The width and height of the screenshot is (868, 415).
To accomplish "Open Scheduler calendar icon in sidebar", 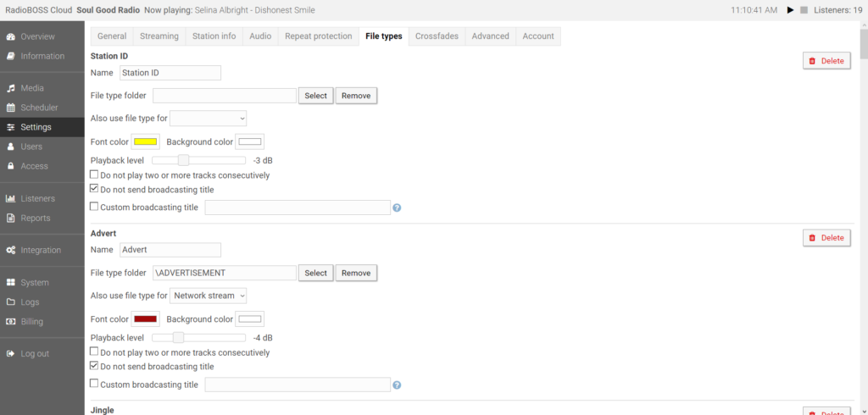I will [11, 108].
